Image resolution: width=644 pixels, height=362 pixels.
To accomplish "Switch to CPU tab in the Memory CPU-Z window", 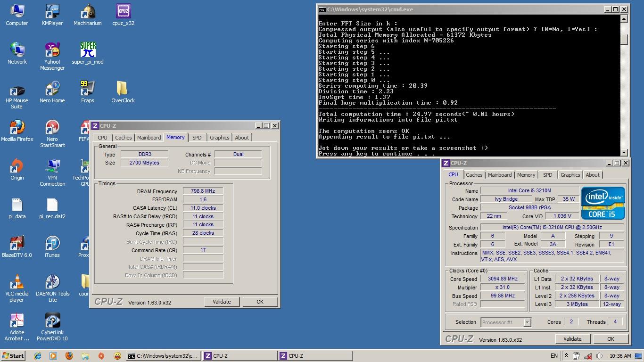I will tap(102, 138).
